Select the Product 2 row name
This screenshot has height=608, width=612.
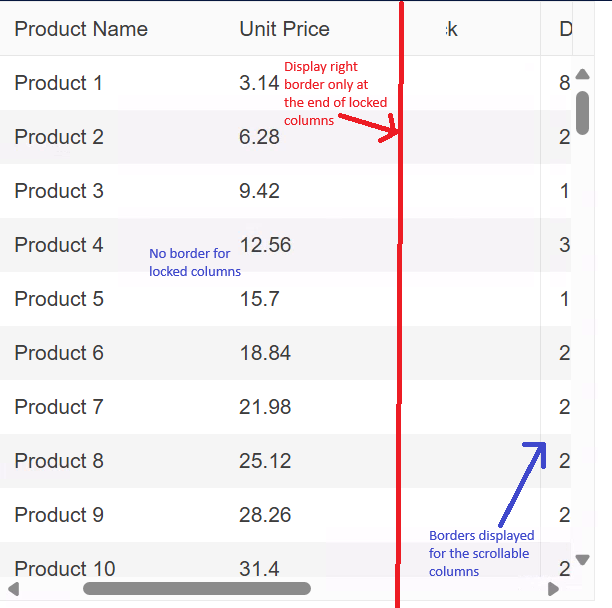click(x=59, y=137)
